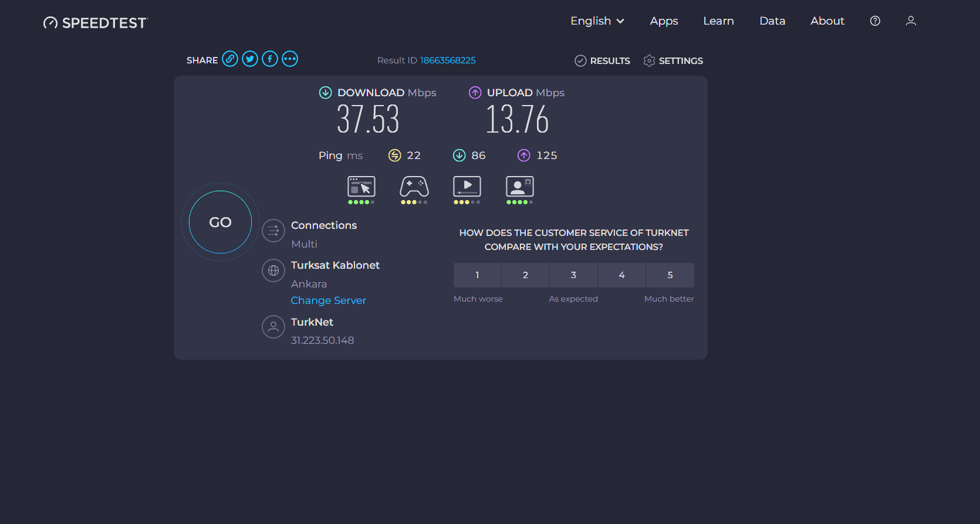This screenshot has height=524, width=980.
Task: Click the idle ping icon
Action: (395, 155)
